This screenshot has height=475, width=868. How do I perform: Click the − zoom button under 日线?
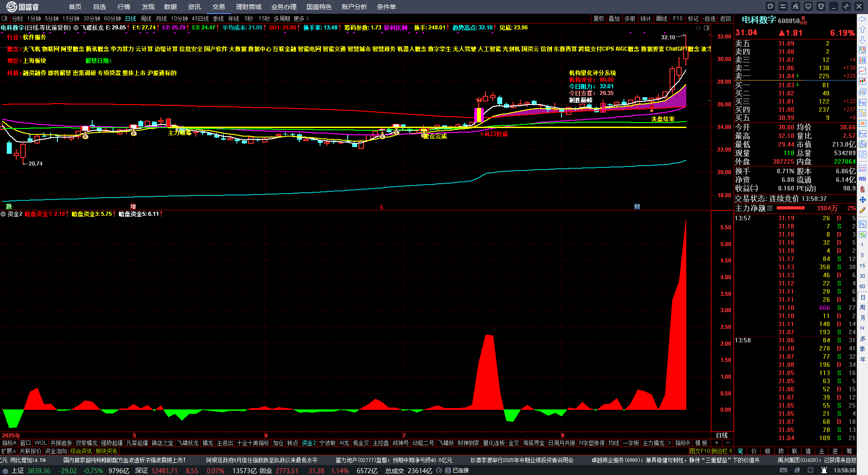pos(727,443)
